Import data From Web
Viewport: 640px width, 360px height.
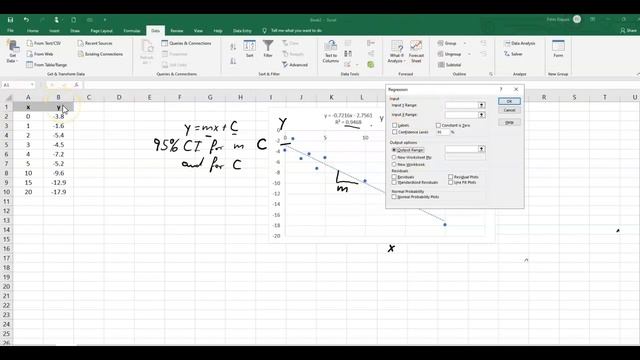click(40, 54)
